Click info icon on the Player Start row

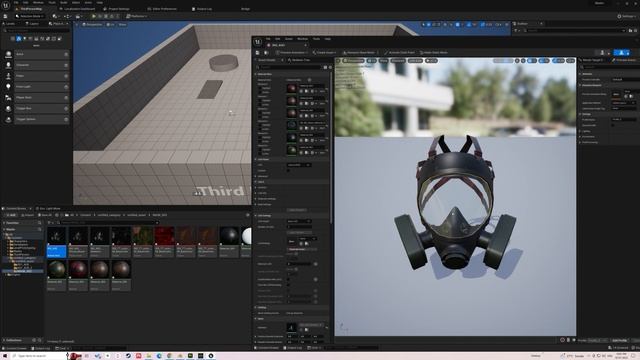[66, 98]
